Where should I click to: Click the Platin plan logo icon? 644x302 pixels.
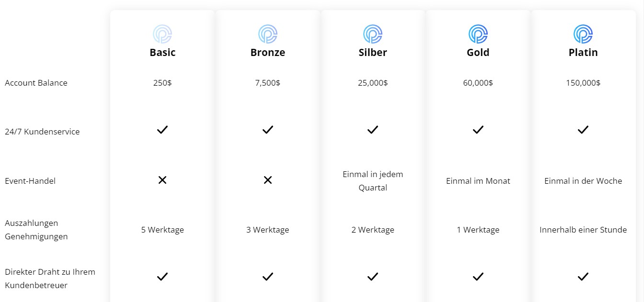(x=583, y=34)
